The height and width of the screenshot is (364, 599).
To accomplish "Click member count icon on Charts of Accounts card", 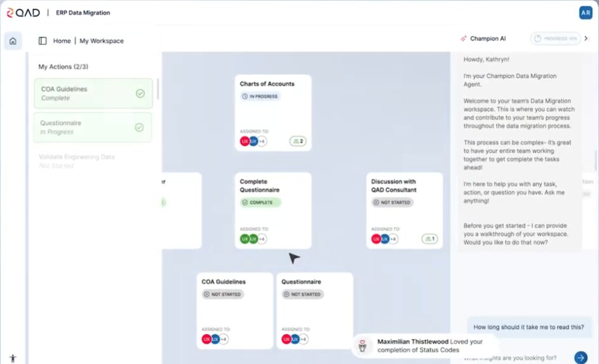I will pyautogui.click(x=297, y=141).
